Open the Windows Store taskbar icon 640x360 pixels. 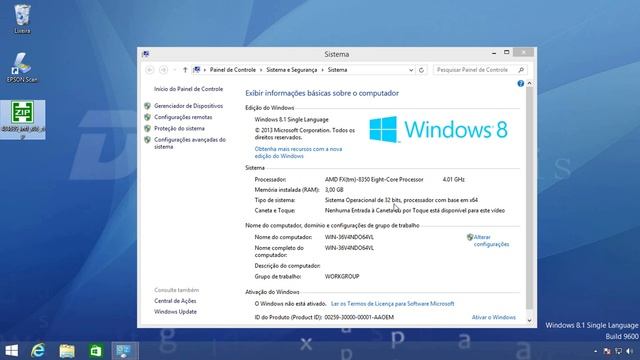point(96,351)
